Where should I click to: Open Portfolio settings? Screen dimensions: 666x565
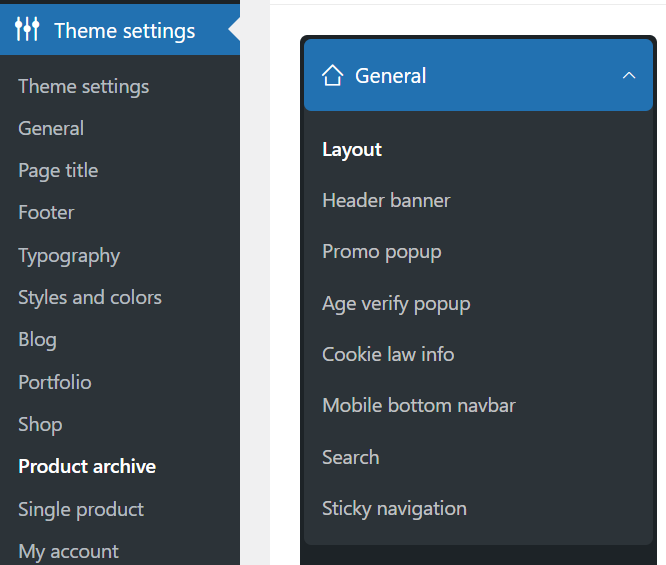55,382
